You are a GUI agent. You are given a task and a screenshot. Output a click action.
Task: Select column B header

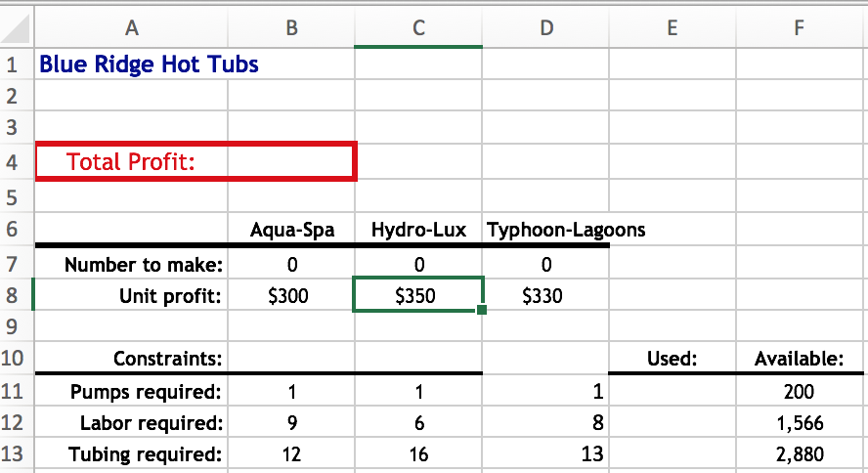click(x=291, y=27)
